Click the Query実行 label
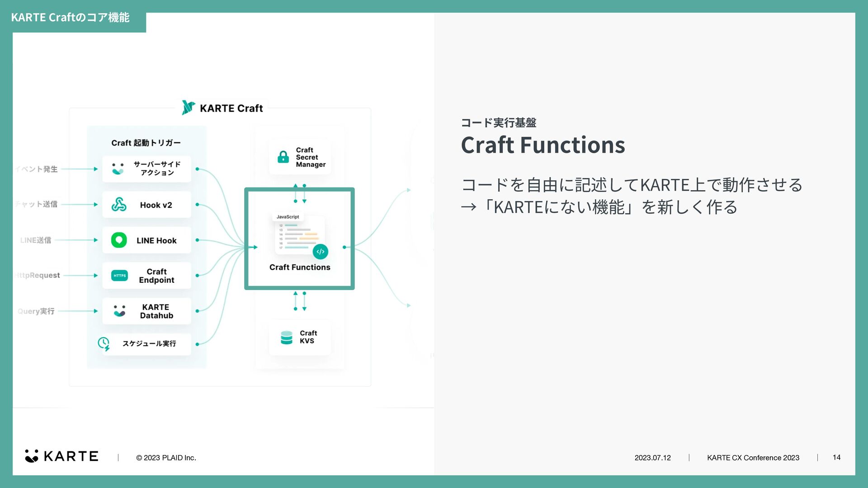 click(x=36, y=311)
